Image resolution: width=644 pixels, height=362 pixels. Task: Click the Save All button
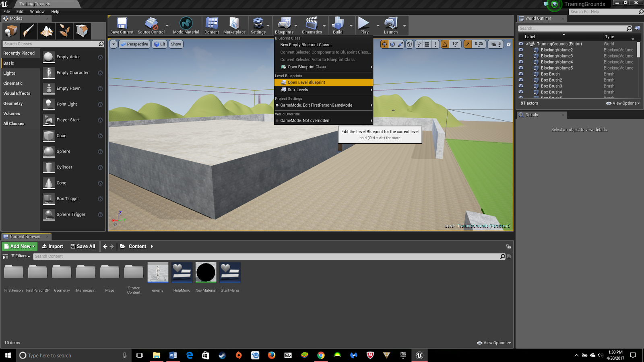point(83,246)
